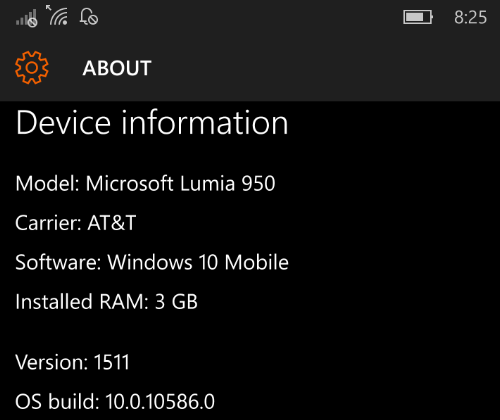Image resolution: width=500 pixels, height=420 pixels.
Task: Select the Version: 1511 line
Action: (72, 362)
